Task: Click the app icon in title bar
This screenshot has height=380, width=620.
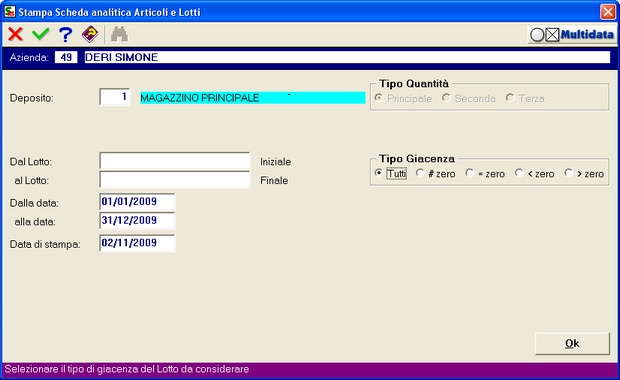Action: point(9,12)
